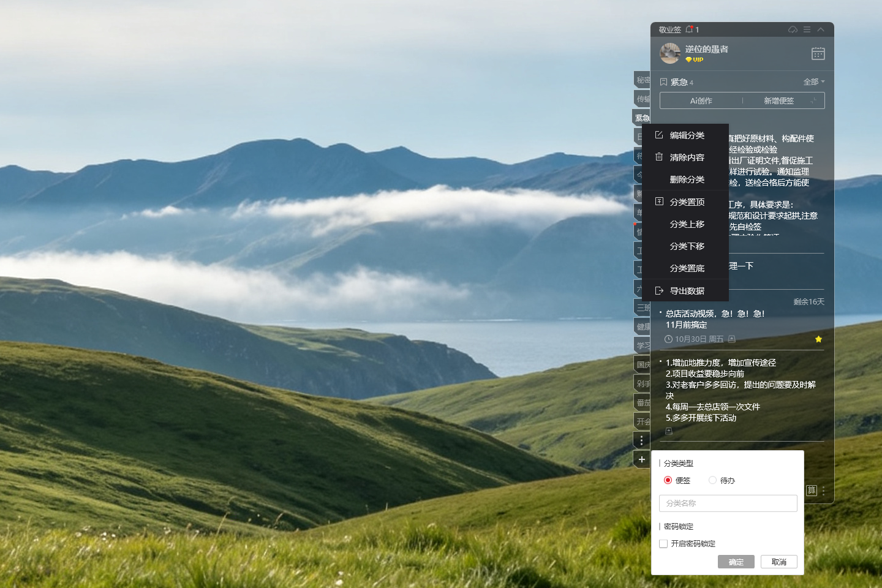The image size is (882, 588).
Task: Open the calendar view icon
Action: click(x=818, y=54)
